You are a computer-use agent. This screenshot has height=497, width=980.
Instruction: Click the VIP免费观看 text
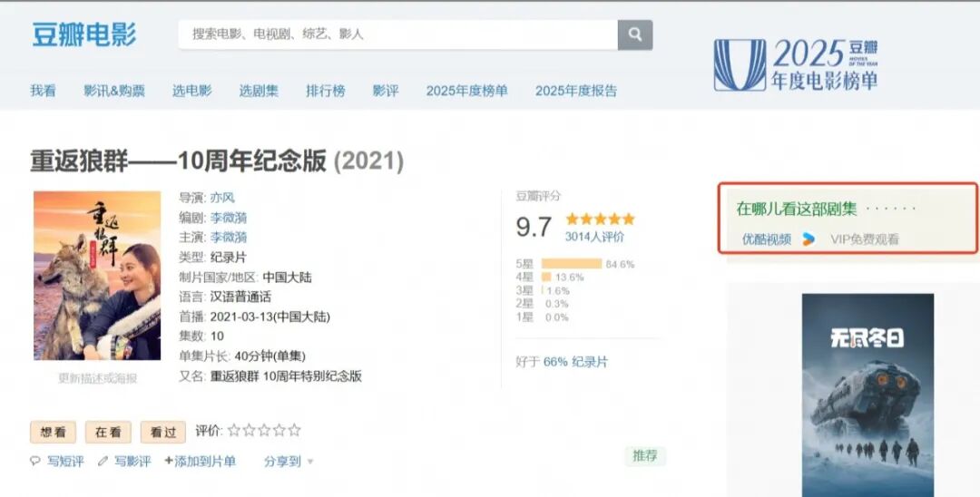coord(865,239)
